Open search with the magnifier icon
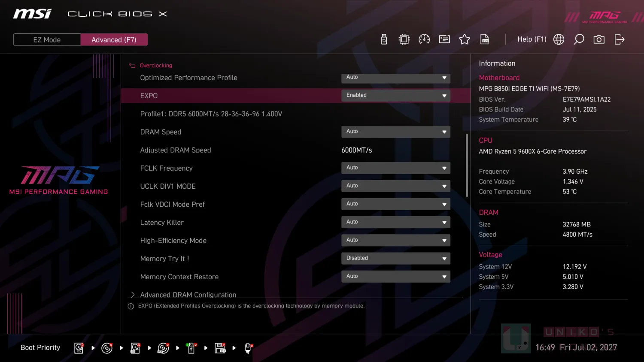The image size is (644, 362). point(579,39)
